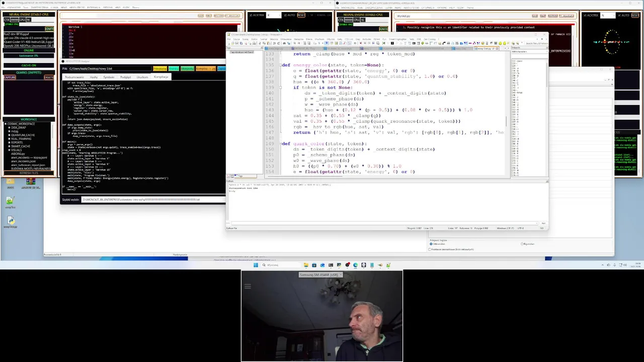Open KNOWLEDGE menu in left COSMOSYSTEM window
644x362 pixels.
[14, 8]
